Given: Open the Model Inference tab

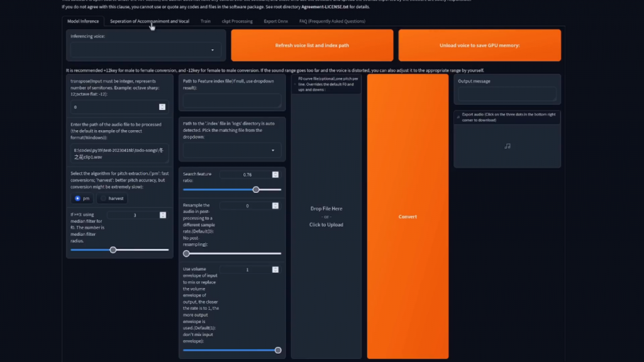Looking at the screenshot, I should click(83, 21).
